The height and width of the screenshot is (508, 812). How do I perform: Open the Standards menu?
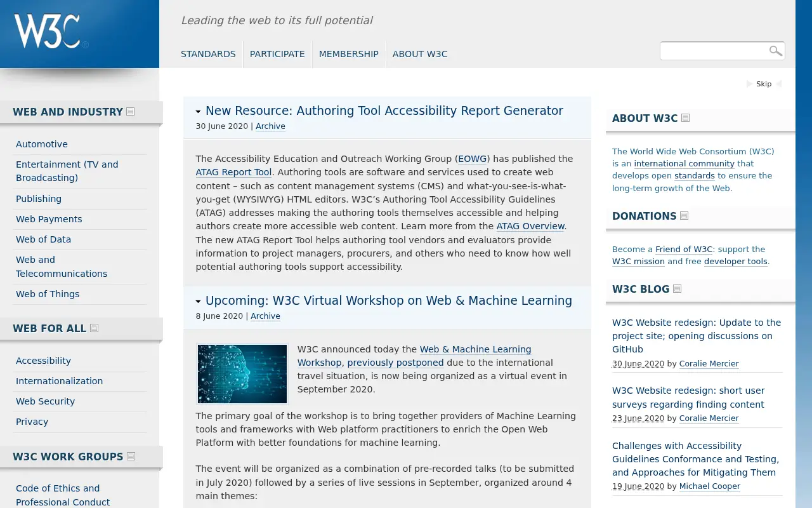click(x=208, y=54)
